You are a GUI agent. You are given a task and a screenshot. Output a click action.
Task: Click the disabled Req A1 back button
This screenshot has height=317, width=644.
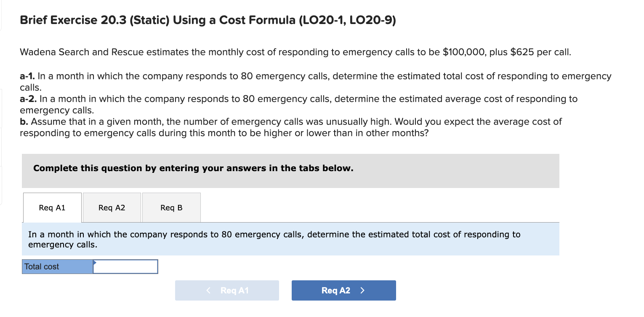click(x=227, y=290)
